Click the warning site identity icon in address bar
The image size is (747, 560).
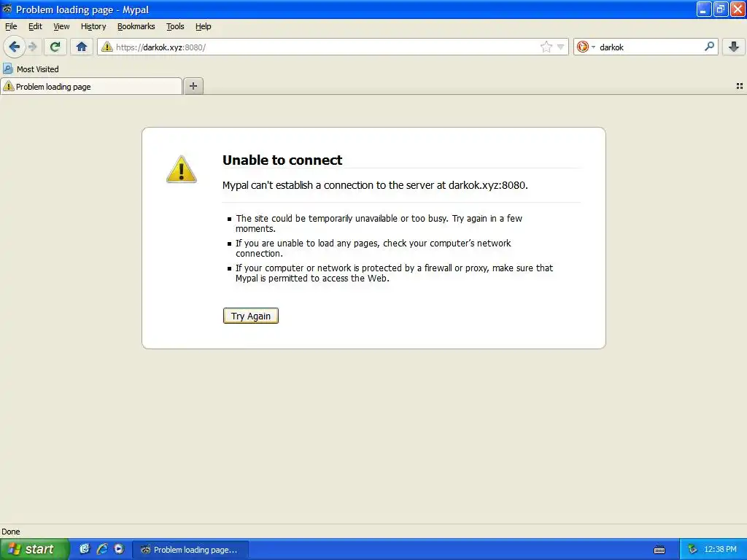[x=107, y=47]
